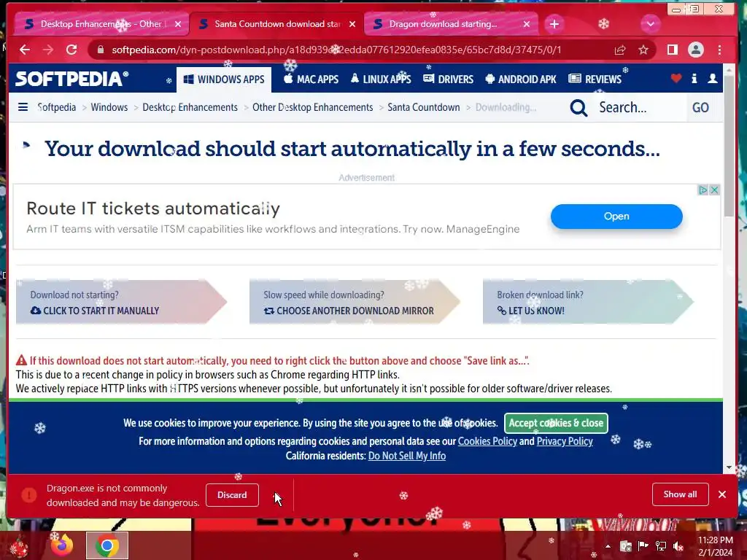Discard the Dragon.exe download
The width and height of the screenshot is (747, 560).
pyautogui.click(x=232, y=495)
